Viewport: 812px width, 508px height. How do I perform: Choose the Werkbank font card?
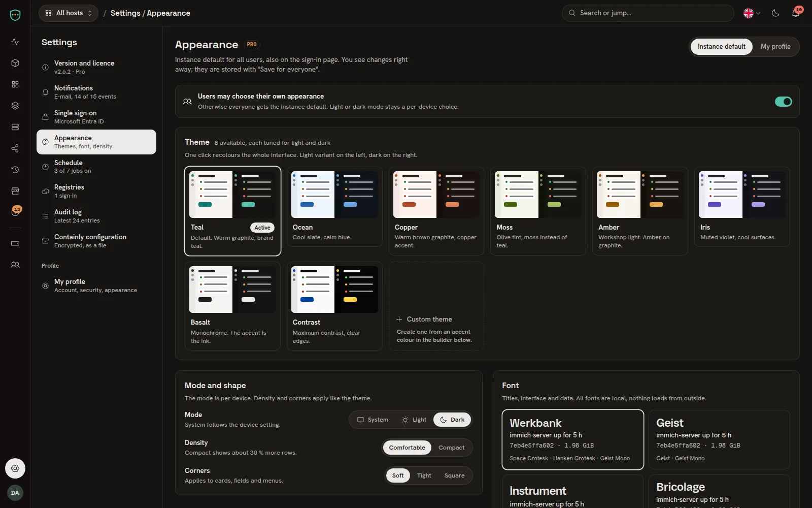[x=573, y=440]
